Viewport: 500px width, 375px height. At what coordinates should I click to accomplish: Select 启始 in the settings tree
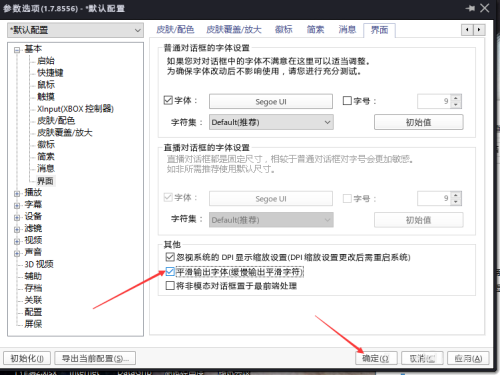pos(46,61)
